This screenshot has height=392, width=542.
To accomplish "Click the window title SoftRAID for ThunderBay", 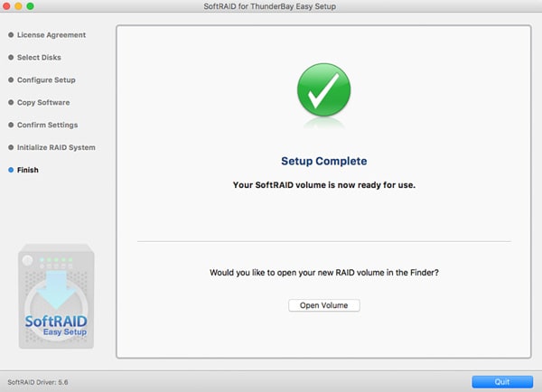I will coord(270,6).
